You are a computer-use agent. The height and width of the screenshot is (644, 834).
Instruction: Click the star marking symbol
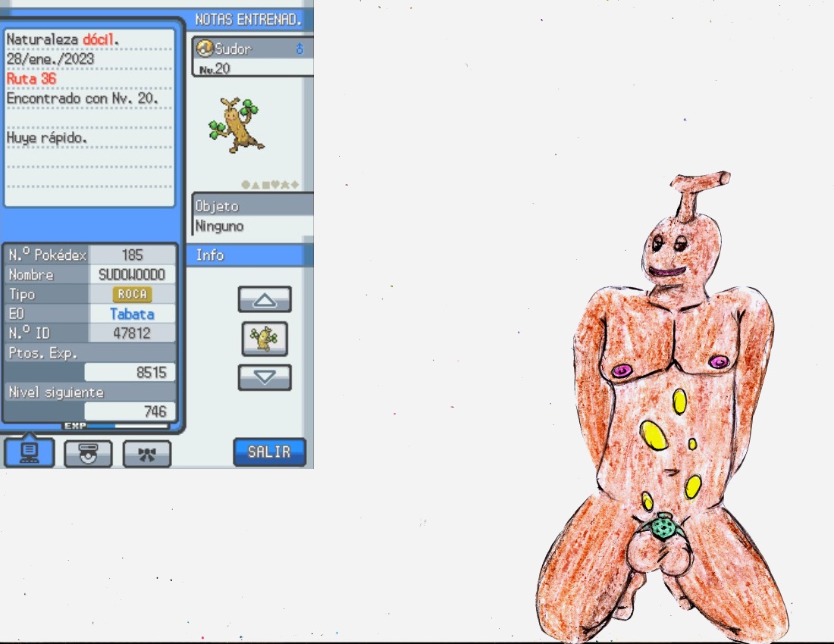pos(285,185)
